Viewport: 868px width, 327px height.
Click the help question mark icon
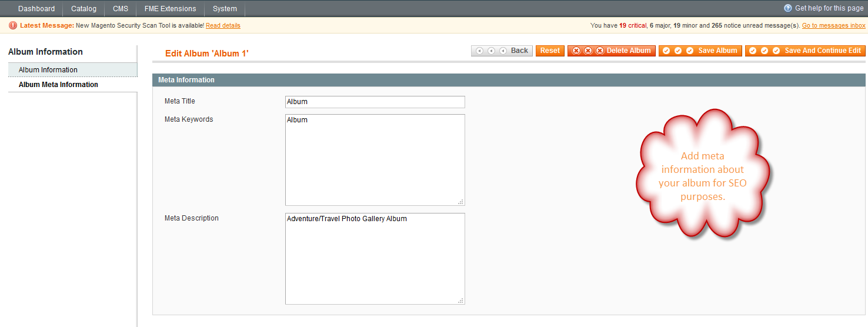point(788,8)
